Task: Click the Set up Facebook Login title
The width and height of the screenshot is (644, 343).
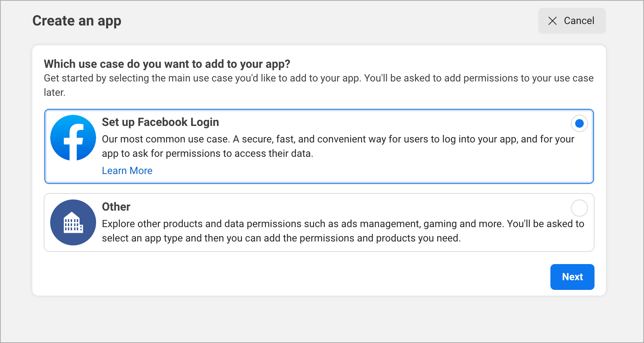Action: [160, 122]
